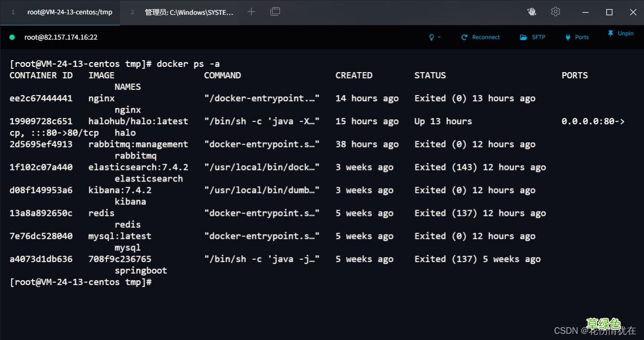The width and height of the screenshot is (644, 340).
Task: Open a new tab with plus icon
Action: [251, 11]
